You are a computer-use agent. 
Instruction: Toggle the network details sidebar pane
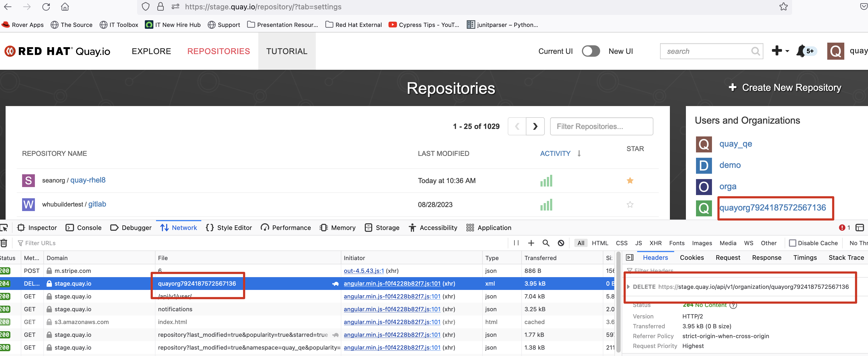click(629, 258)
